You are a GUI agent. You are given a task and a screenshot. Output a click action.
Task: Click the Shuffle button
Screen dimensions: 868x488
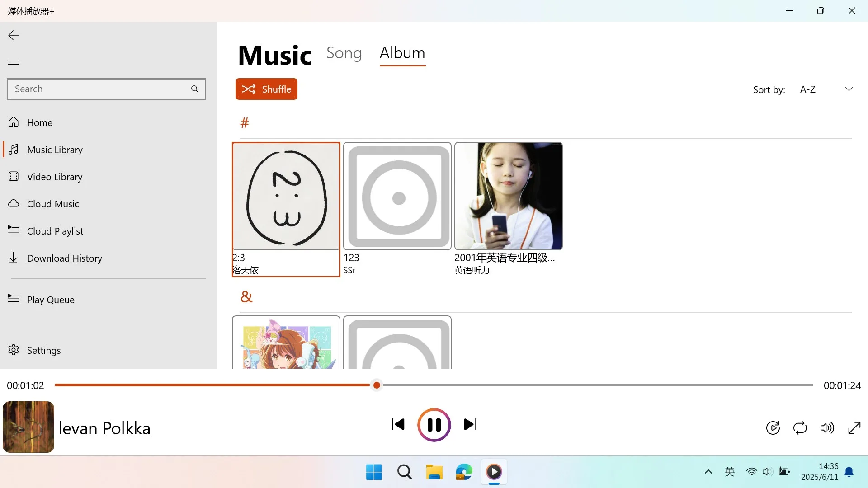[x=266, y=89]
